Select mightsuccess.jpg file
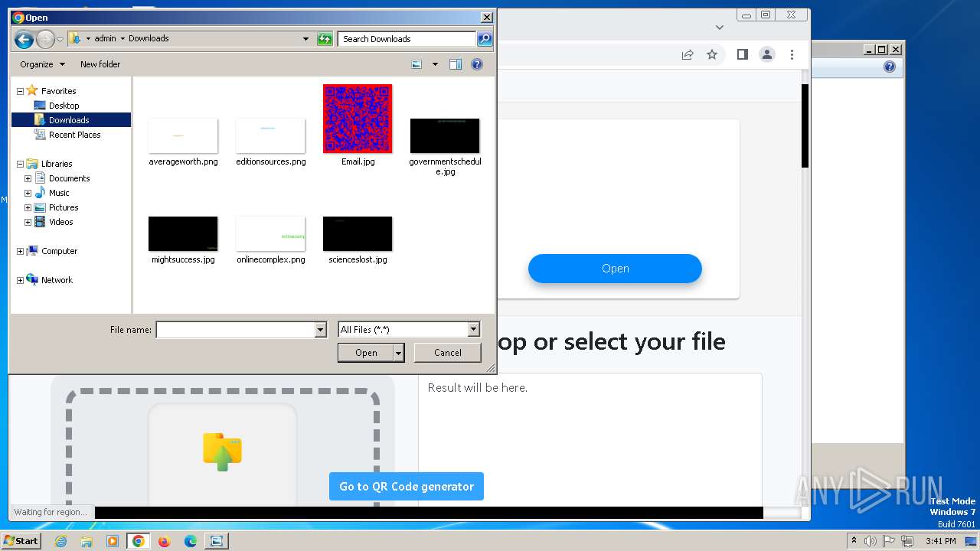This screenshot has width=980, height=551. click(x=183, y=240)
